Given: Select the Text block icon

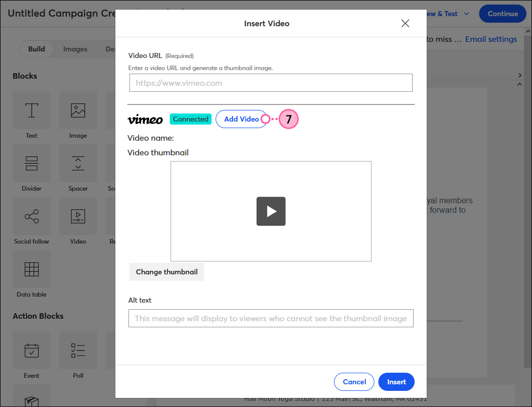Looking at the screenshot, I should pyautogui.click(x=32, y=110).
